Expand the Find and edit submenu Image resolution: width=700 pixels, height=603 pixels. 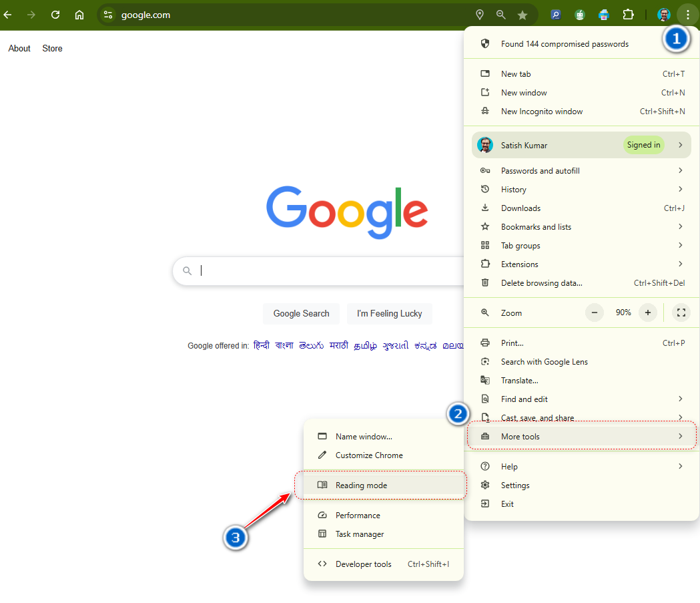[582, 399]
